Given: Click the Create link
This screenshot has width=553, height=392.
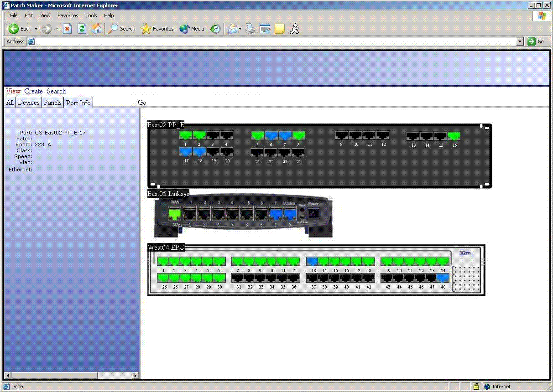Looking at the screenshot, I should click(x=33, y=91).
